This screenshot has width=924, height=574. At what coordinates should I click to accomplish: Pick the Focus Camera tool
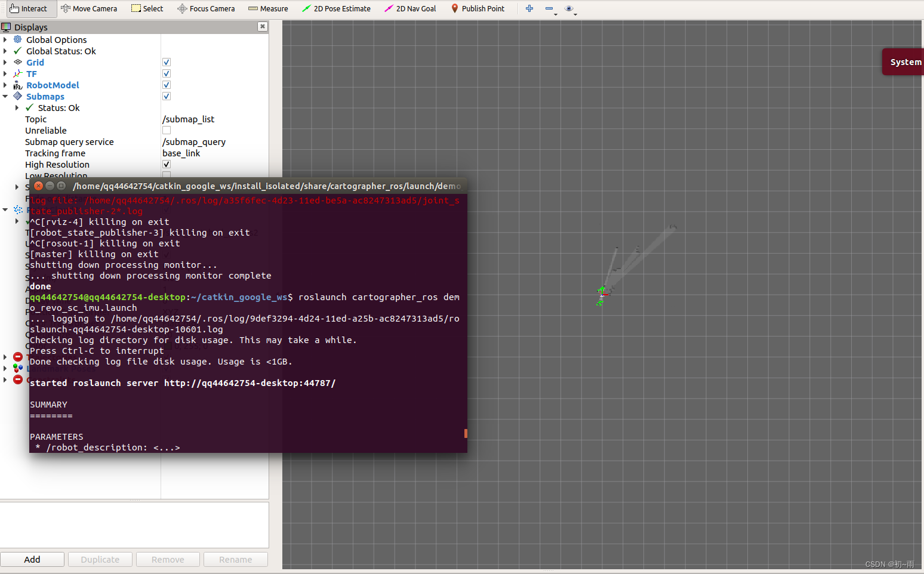pos(206,8)
